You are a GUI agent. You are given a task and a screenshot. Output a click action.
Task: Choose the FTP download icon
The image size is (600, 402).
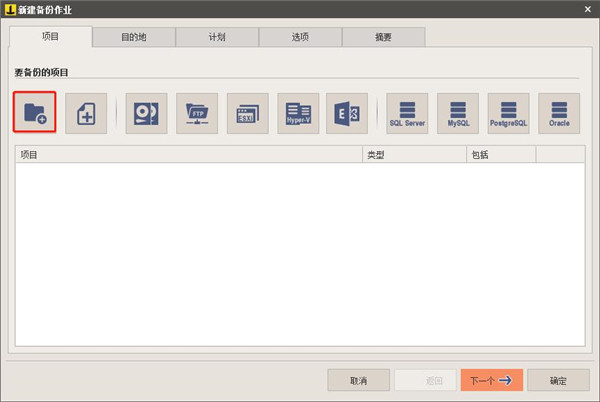197,113
